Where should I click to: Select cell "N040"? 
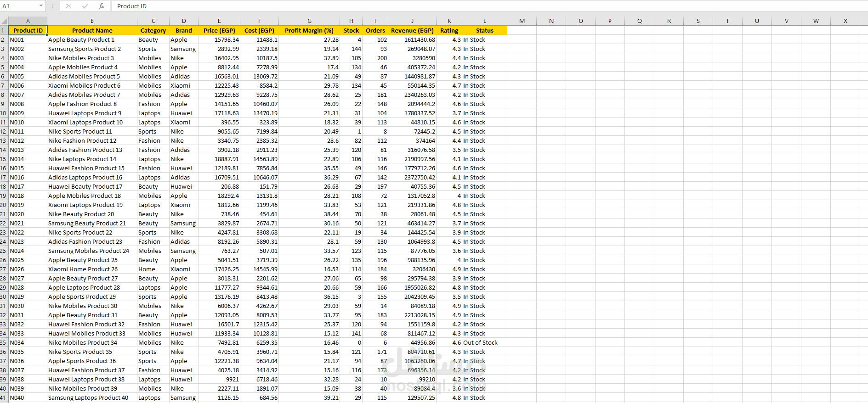tap(28, 397)
